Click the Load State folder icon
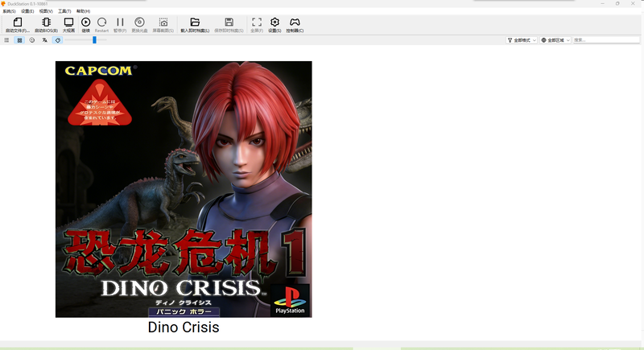 [195, 23]
